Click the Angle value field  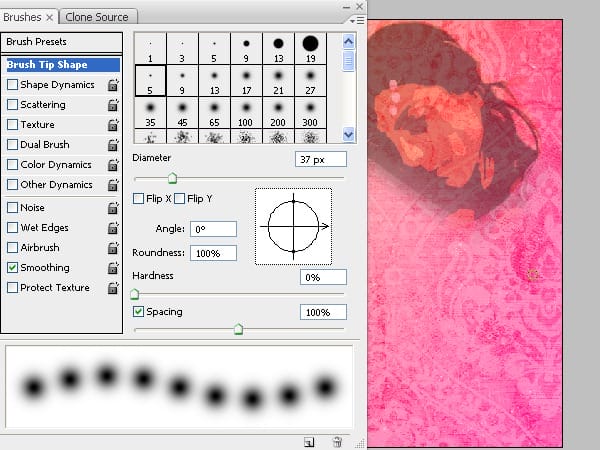point(214,229)
